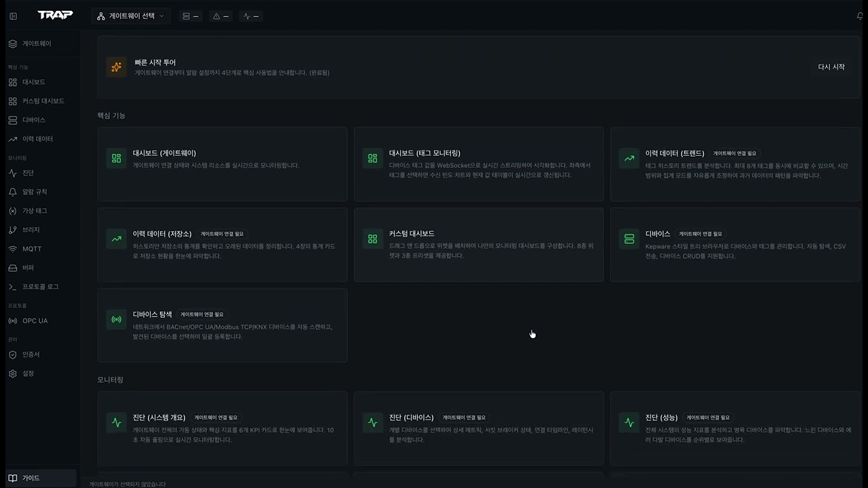Click the 브리지 branch icon
This screenshot has height=488, width=868.
point(13,230)
